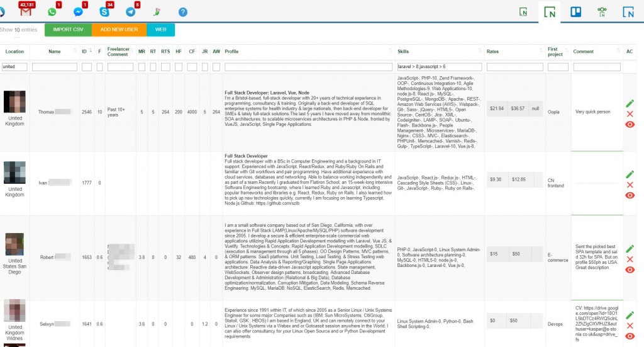This screenshot has width=644, height=347.
Task: View Selwyn record with the eye icon
Action: [x=630, y=336]
